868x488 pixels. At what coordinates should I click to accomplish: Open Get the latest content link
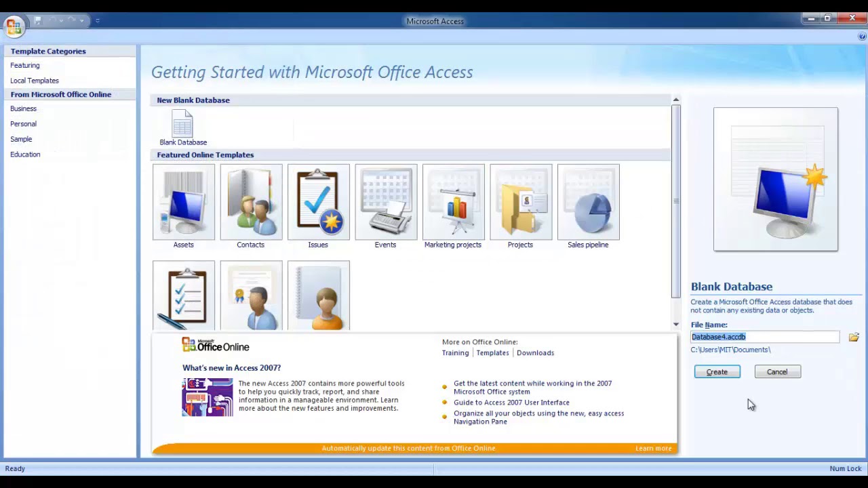pyautogui.click(x=532, y=388)
